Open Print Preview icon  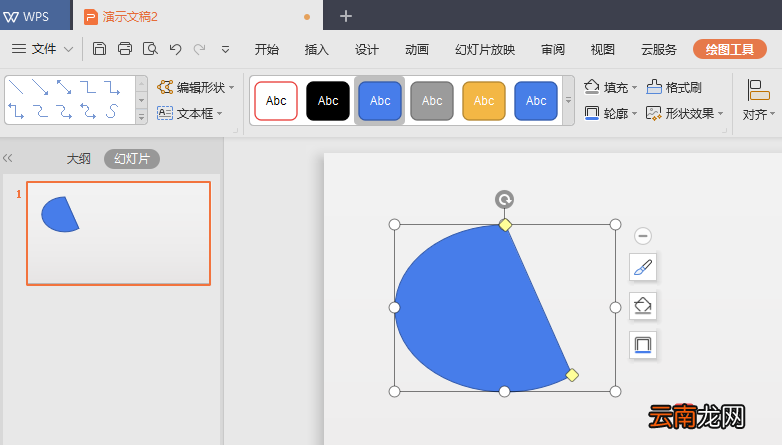[150, 49]
